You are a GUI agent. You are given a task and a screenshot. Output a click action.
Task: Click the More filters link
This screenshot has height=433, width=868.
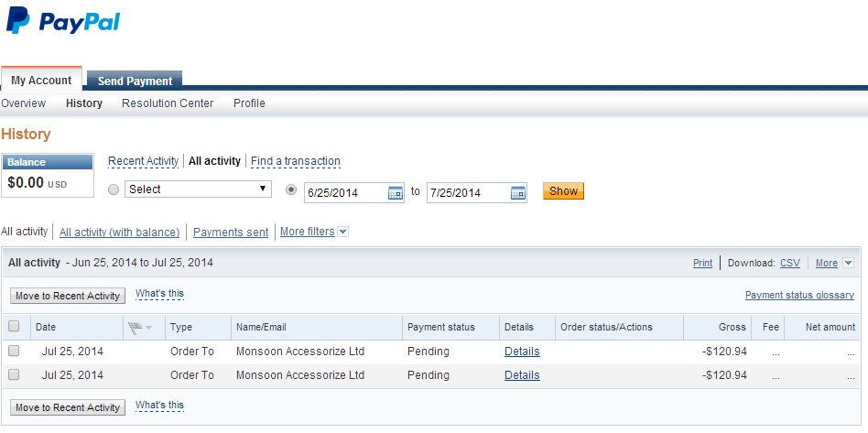pos(308,232)
